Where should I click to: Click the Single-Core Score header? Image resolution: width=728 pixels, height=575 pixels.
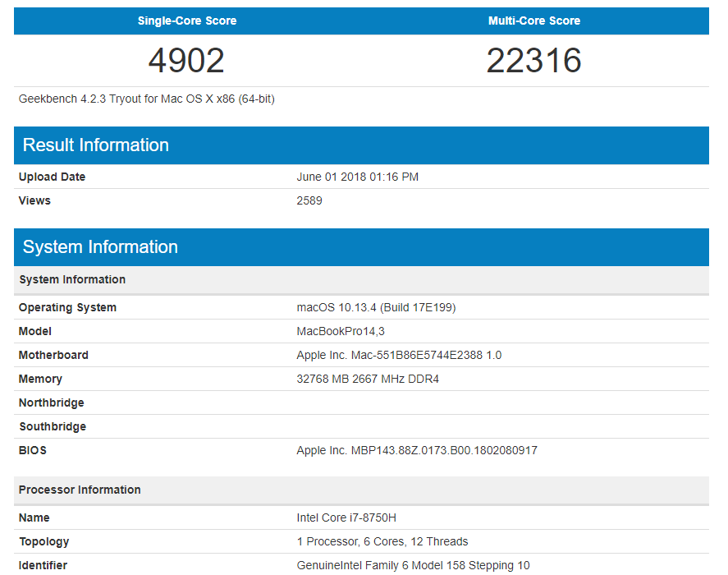point(187,21)
